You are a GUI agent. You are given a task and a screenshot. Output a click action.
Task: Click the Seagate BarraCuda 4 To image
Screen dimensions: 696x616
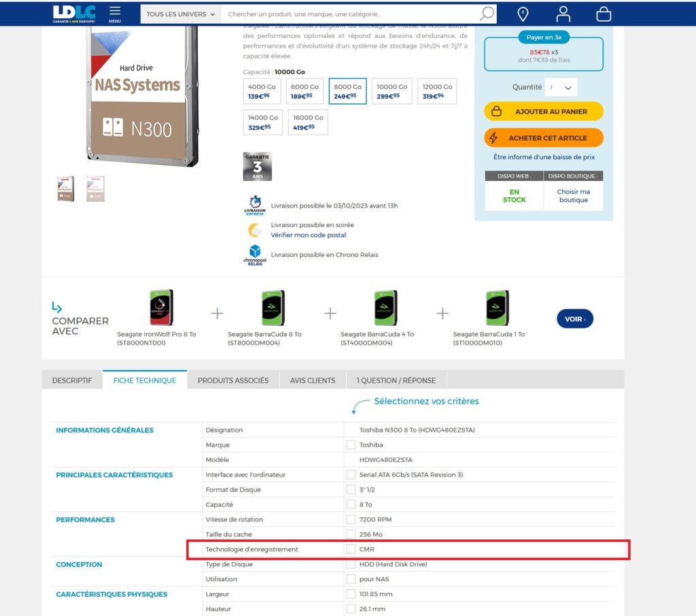(386, 308)
